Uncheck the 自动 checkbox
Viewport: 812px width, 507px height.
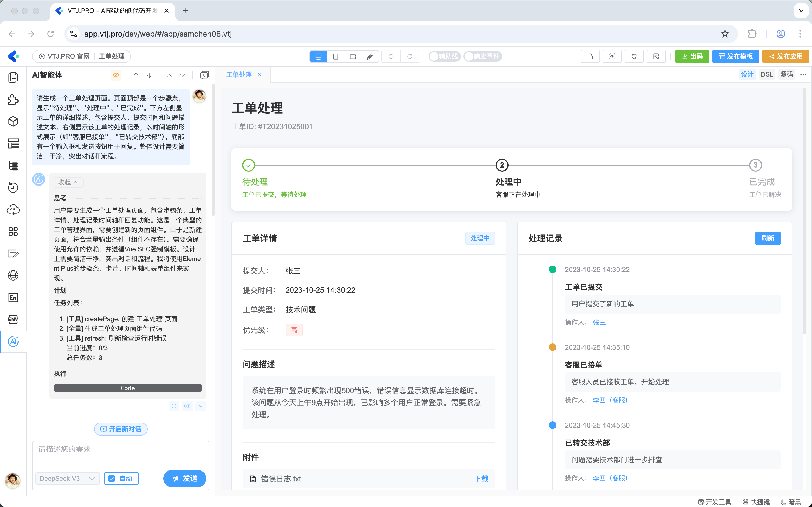pyautogui.click(x=112, y=478)
